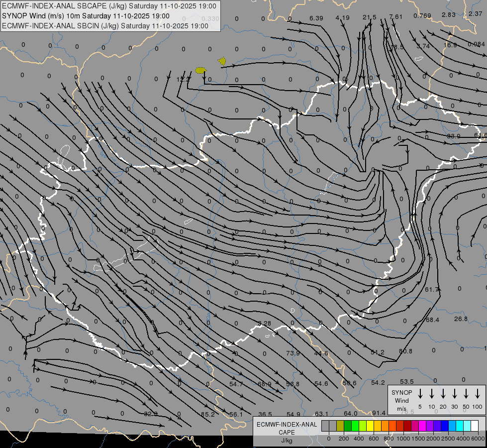Click the CAPE value 63.1
The height and width of the screenshot is (448, 487).
tap(321, 414)
